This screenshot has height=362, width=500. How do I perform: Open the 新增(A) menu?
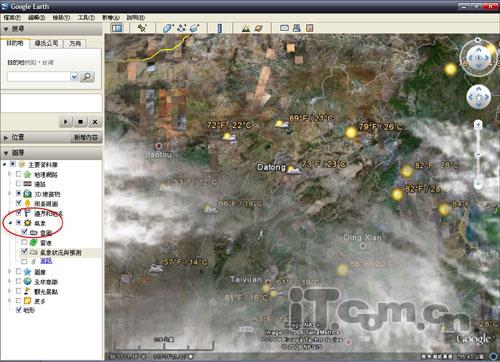111,17
